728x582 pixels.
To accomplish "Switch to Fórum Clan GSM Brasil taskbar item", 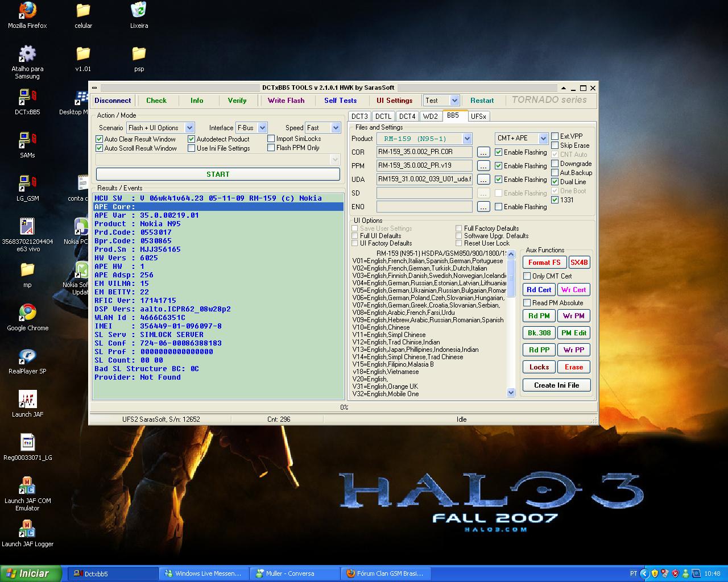I will tap(386, 573).
